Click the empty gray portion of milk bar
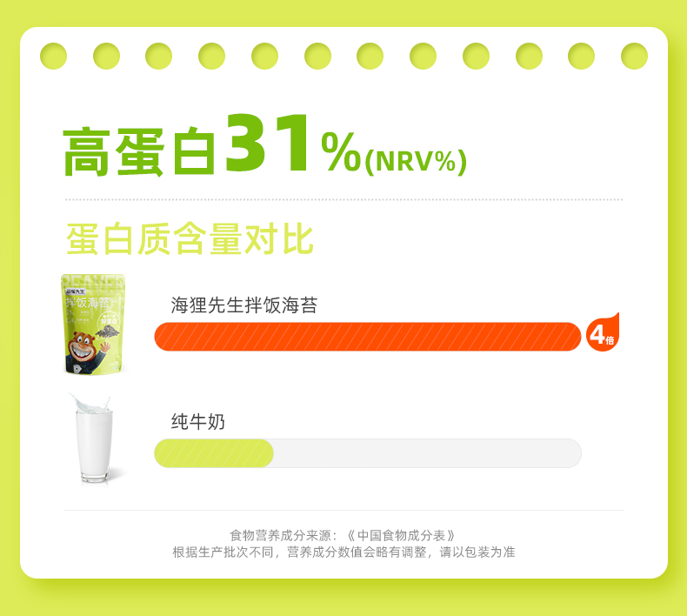The width and height of the screenshot is (687, 616). point(427,453)
